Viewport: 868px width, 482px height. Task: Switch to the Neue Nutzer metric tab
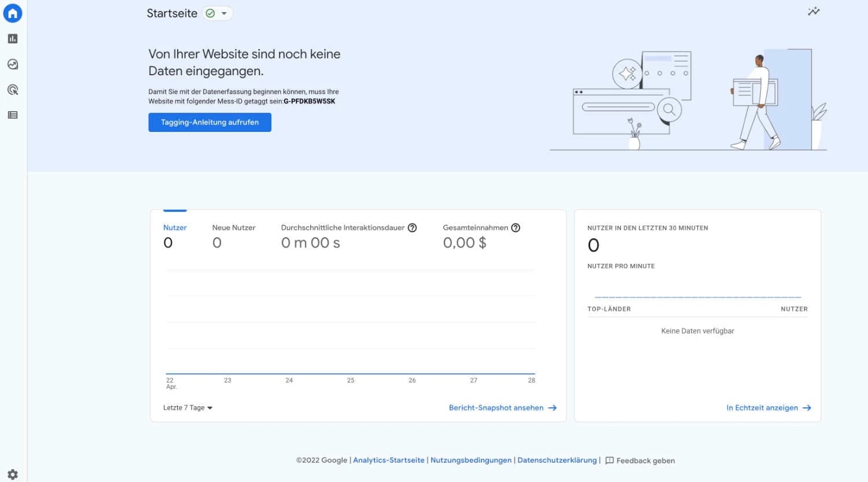pos(234,227)
